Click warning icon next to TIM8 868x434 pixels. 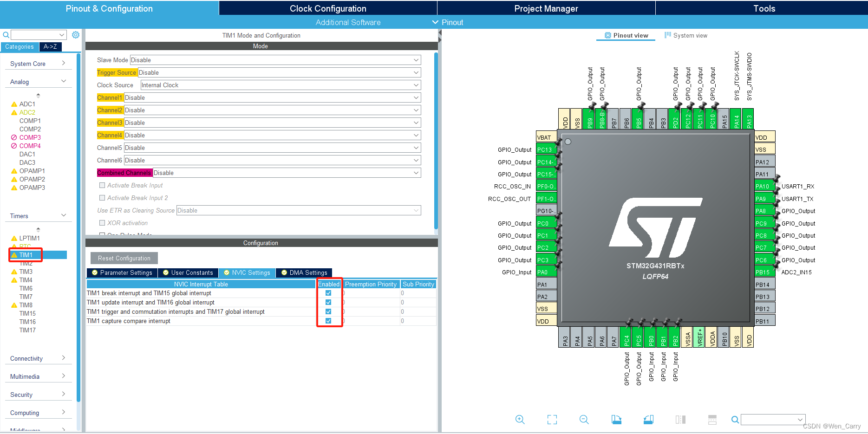tap(14, 305)
